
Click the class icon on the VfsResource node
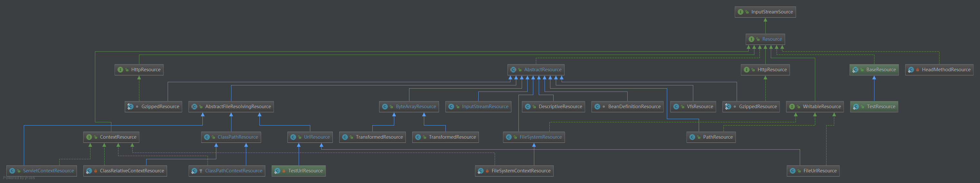[x=676, y=107]
